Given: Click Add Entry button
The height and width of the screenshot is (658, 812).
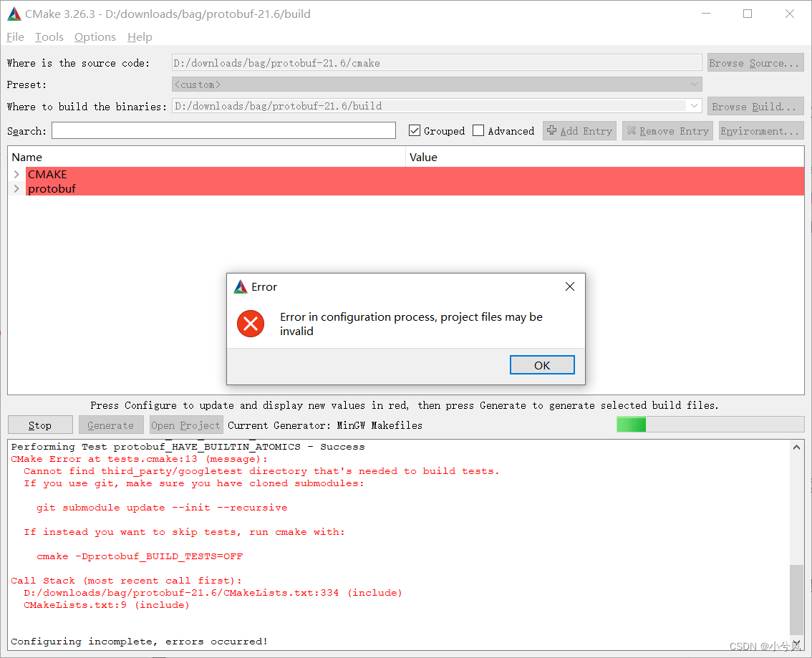Looking at the screenshot, I should 579,131.
